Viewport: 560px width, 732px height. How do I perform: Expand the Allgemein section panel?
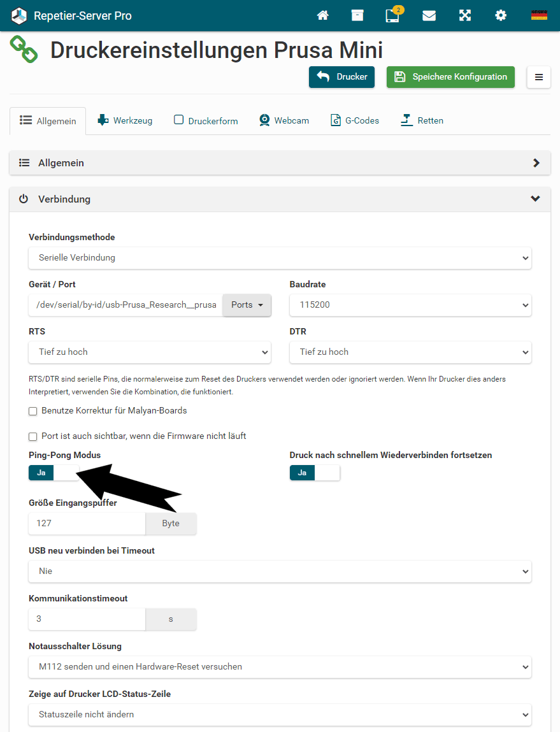280,163
